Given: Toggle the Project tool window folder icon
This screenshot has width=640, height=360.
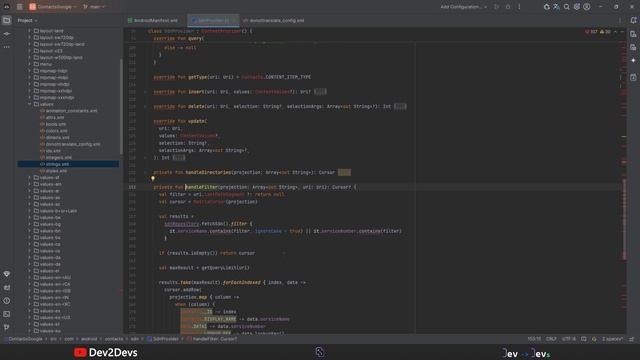Looking at the screenshot, I should click(7, 20).
